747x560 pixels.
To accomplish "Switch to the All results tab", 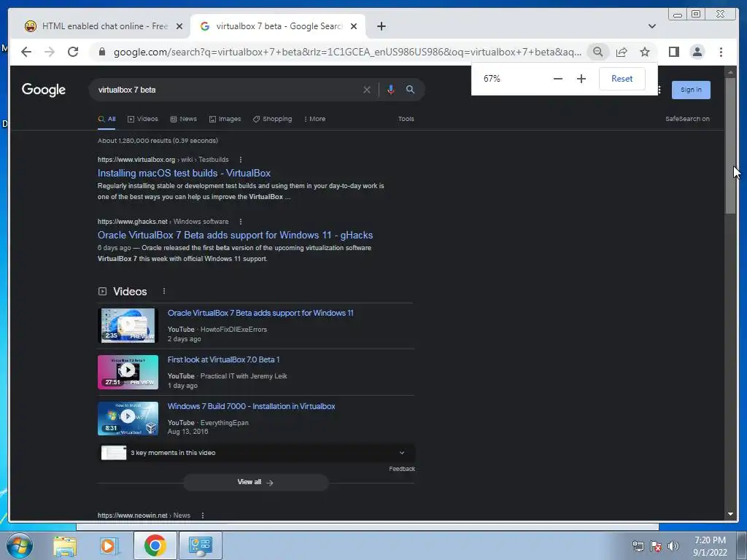I will [107, 119].
